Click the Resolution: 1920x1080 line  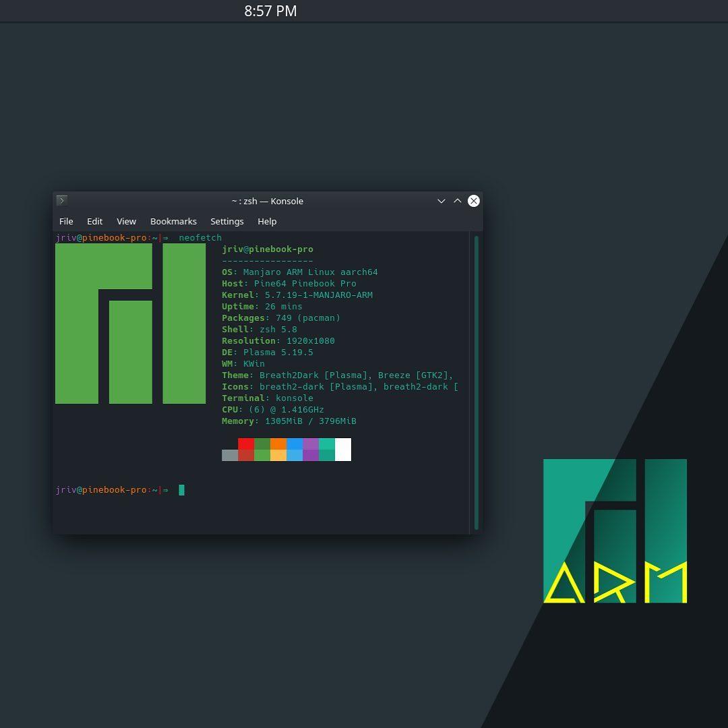tap(278, 341)
